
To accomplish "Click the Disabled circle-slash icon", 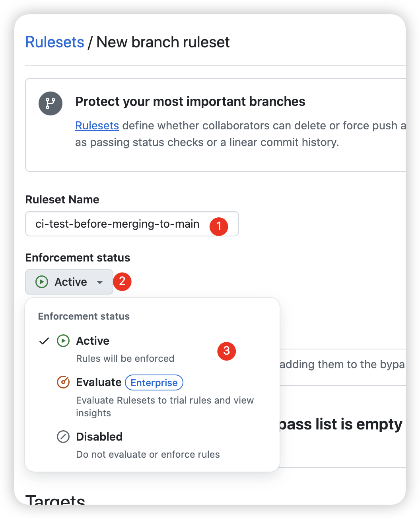I will tap(63, 437).
